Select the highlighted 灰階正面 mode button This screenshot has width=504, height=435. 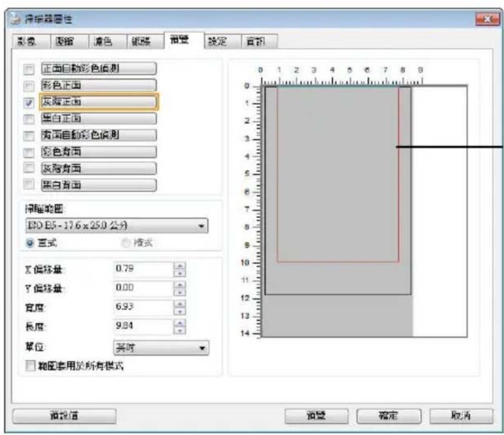[99, 102]
